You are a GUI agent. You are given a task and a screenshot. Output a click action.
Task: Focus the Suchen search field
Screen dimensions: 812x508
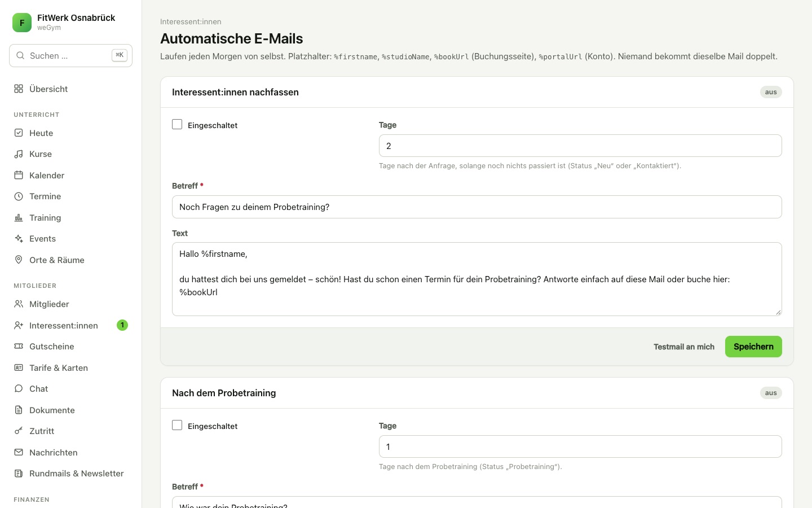pos(71,55)
